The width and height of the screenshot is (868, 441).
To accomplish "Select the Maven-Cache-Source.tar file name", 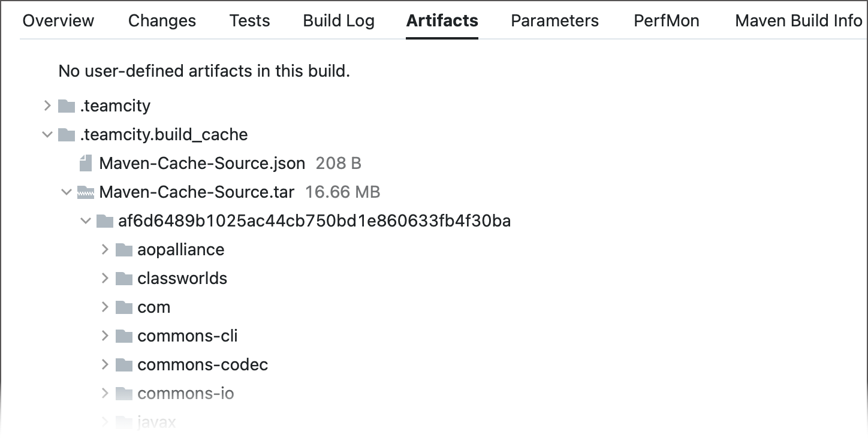I will (x=196, y=192).
